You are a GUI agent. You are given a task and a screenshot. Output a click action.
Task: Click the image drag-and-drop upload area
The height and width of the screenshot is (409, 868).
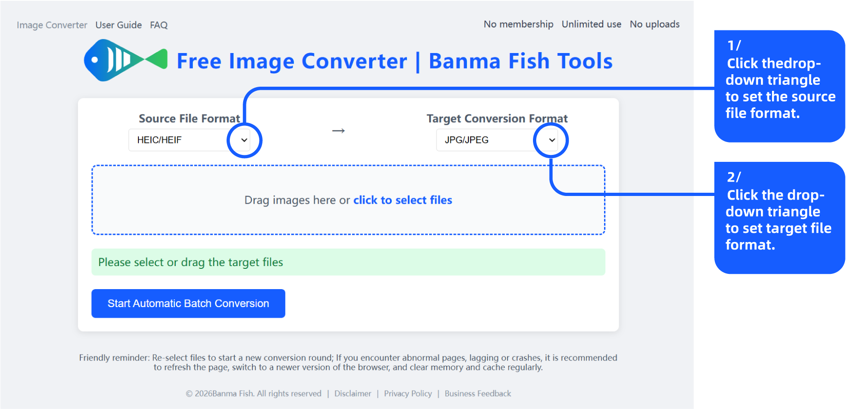(348, 200)
